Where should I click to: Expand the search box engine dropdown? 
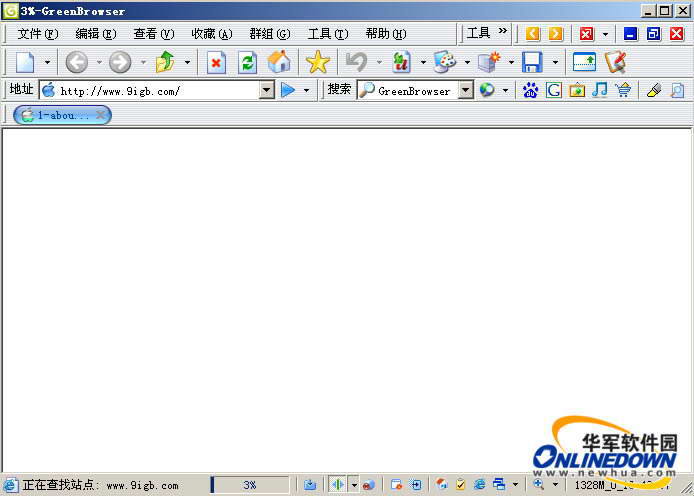(x=465, y=90)
